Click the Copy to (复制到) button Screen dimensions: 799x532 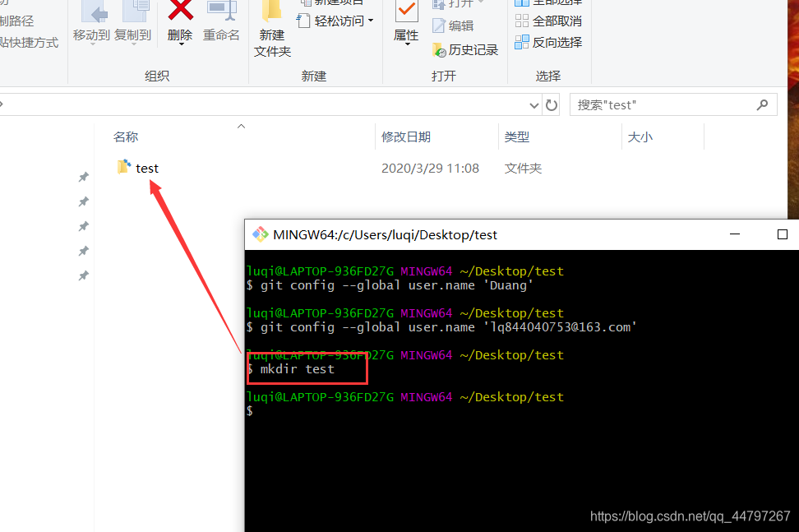pos(133,23)
